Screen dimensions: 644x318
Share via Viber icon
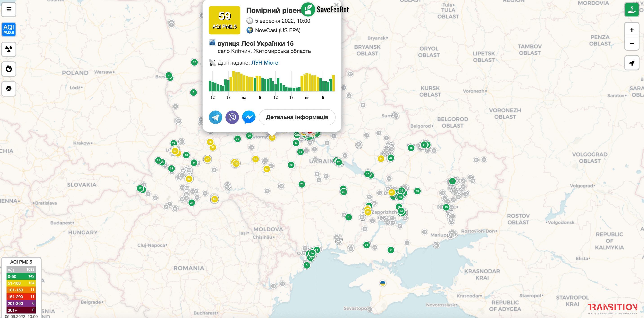click(232, 117)
